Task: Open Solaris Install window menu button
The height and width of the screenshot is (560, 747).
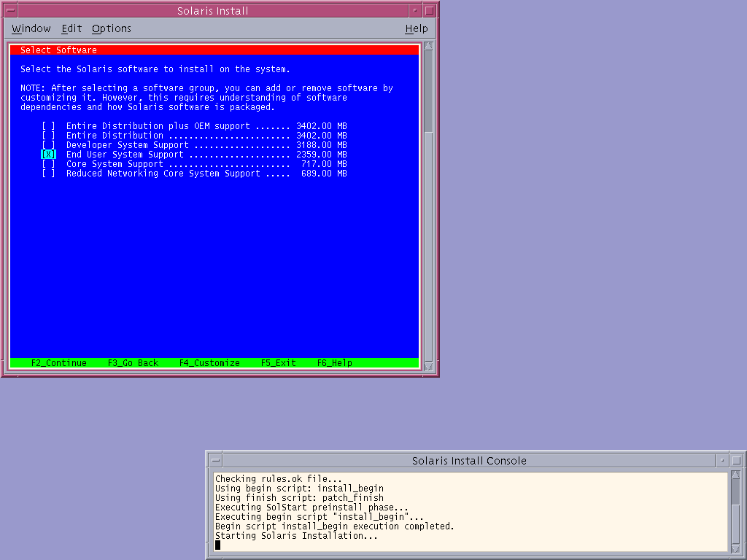Action: point(10,10)
